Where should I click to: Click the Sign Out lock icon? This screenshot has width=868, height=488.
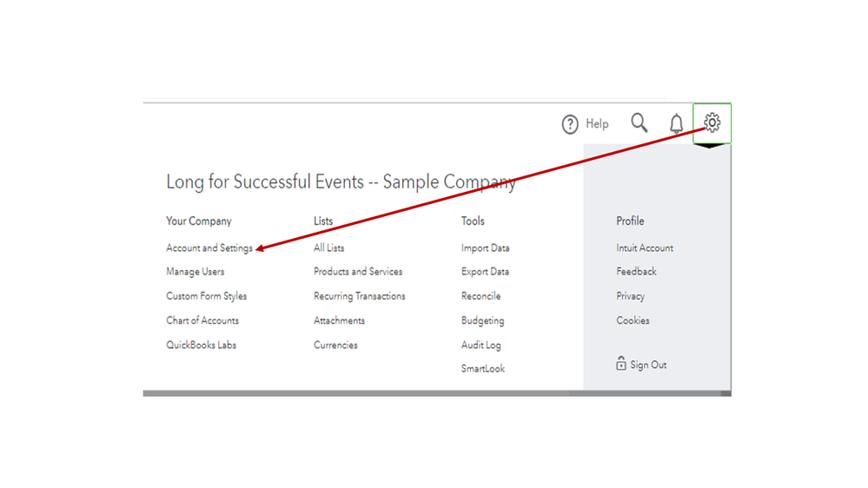(x=621, y=364)
